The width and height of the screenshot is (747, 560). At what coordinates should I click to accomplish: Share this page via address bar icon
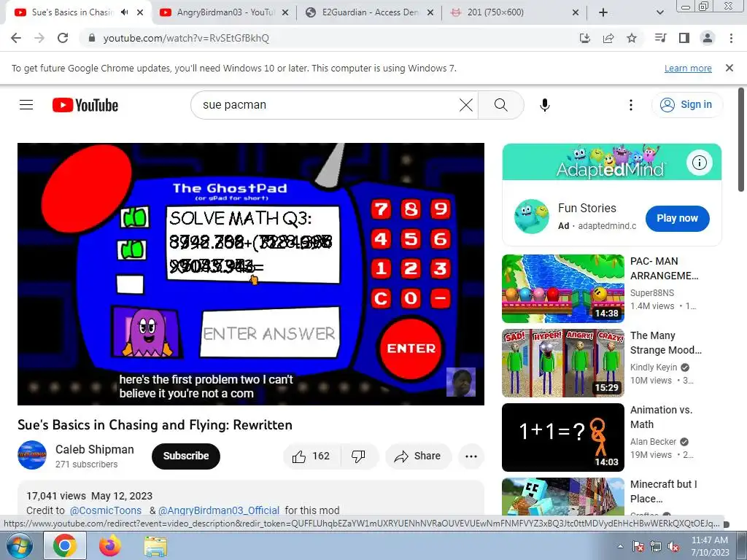click(x=608, y=38)
